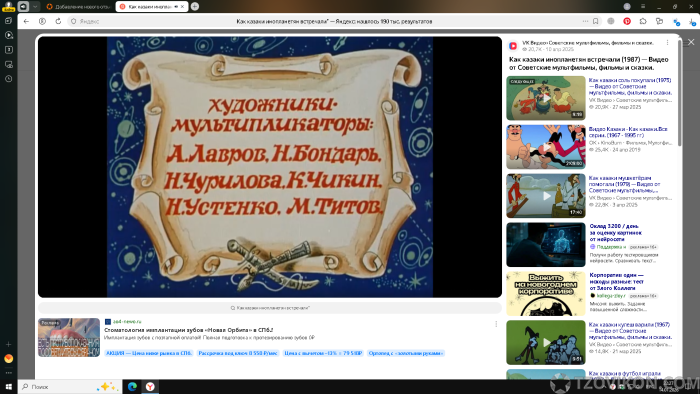
Task: Close the video viewer with the X
Action: (x=691, y=42)
